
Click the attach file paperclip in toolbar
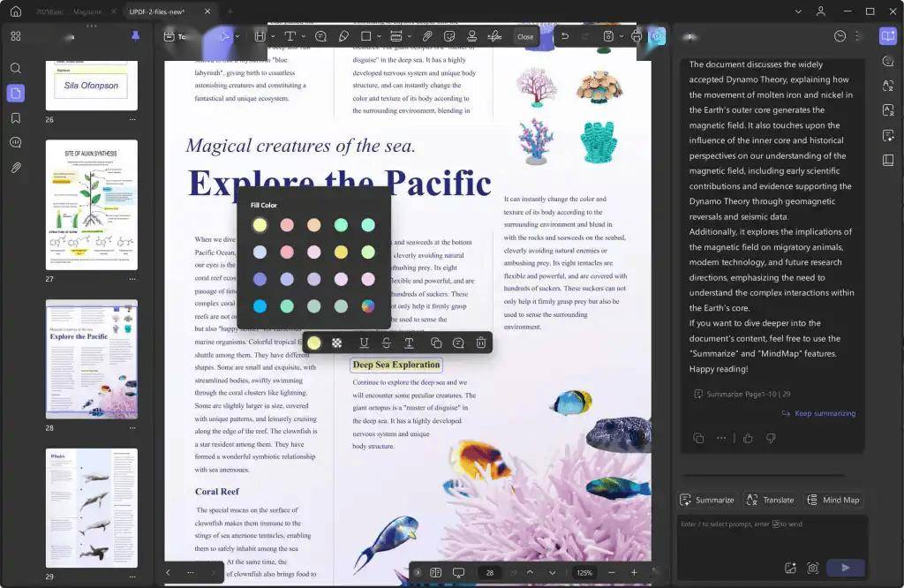point(426,36)
